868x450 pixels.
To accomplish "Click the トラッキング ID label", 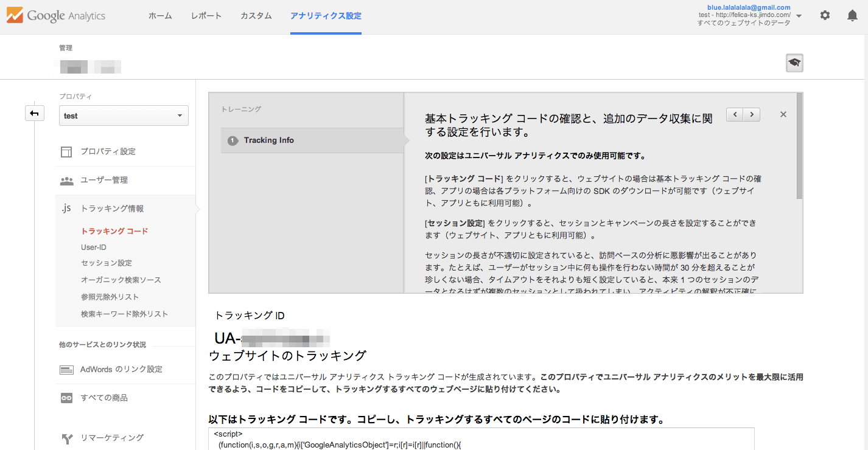I will [x=250, y=316].
